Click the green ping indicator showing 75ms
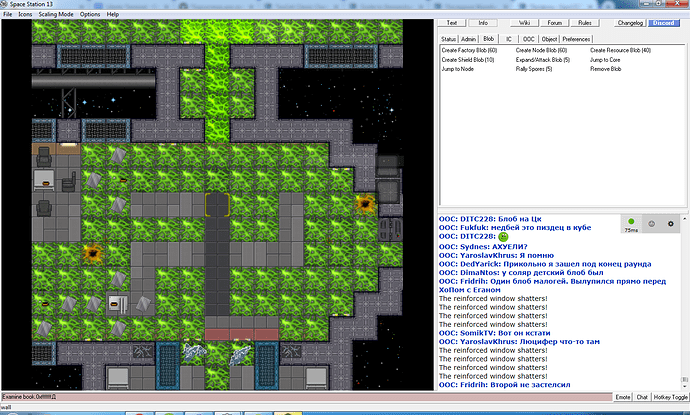The height and width of the screenshot is (415, 690). 631,224
